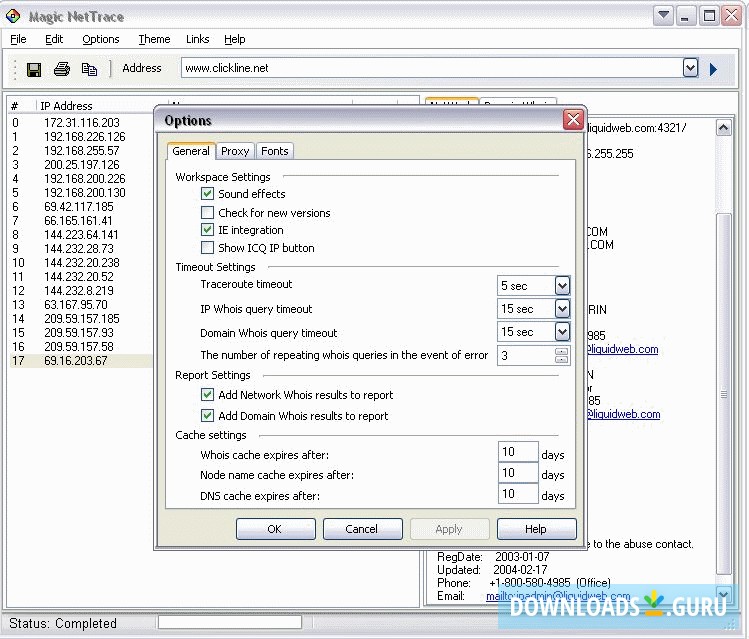Click the Whois cache expires days field
The height and width of the screenshot is (639, 749).
click(517, 454)
